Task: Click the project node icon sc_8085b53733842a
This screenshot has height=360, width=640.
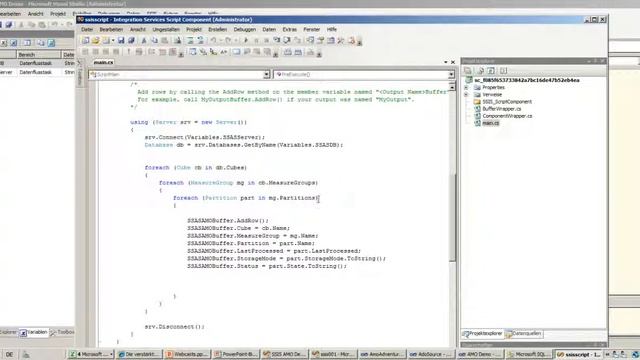Action: tap(469, 80)
